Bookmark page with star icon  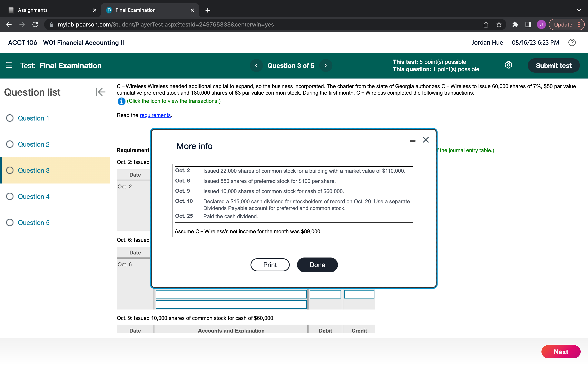[x=499, y=24]
